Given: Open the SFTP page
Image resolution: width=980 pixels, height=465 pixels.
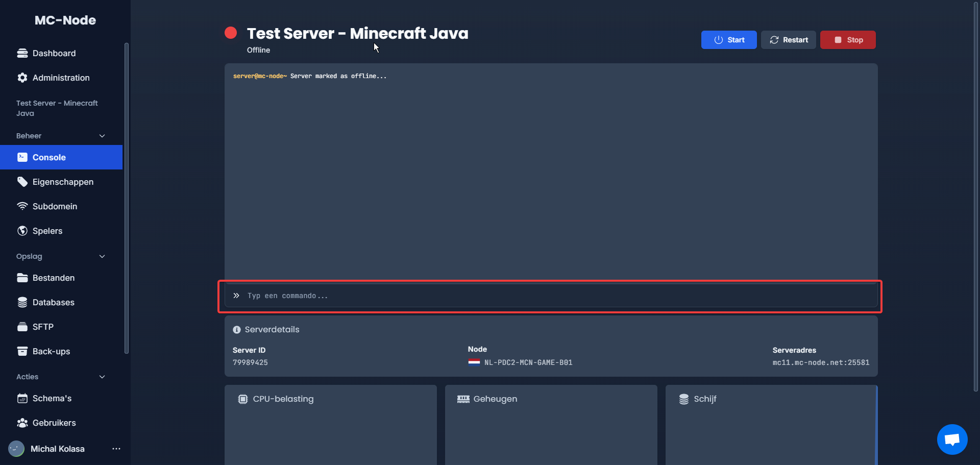Looking at the screenshot, I should [61, 327].
